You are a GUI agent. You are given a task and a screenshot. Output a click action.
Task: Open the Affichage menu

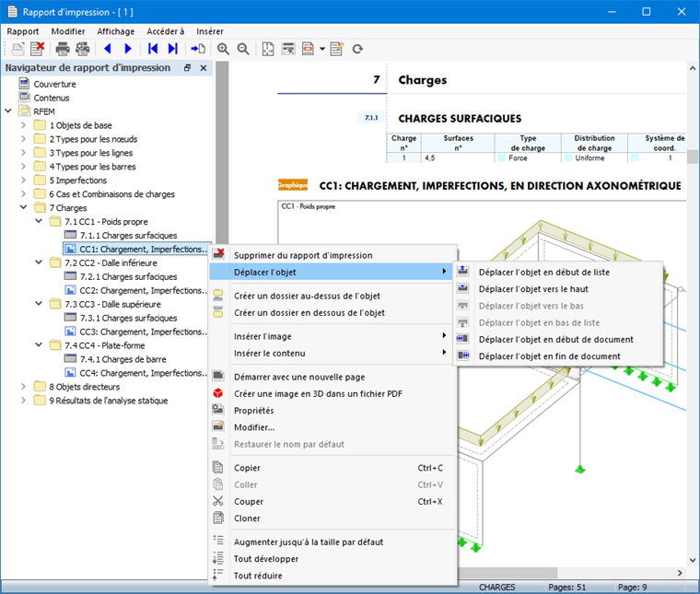[x=116, y=31]
